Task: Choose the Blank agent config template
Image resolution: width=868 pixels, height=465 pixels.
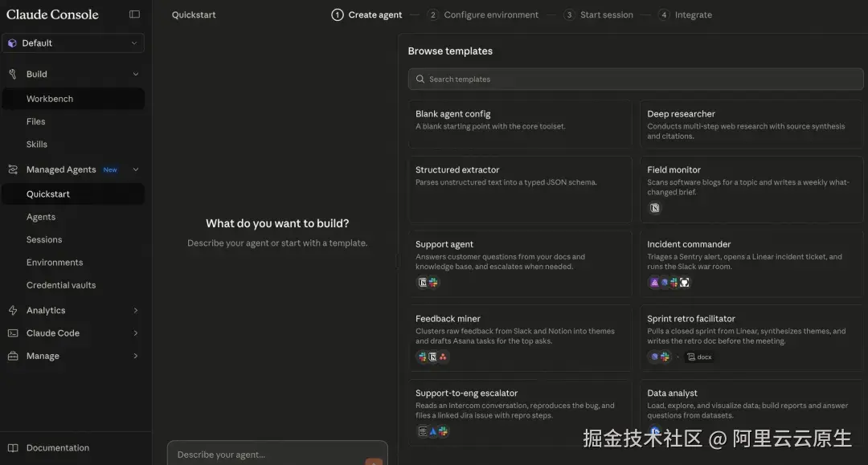Action: 520,124
